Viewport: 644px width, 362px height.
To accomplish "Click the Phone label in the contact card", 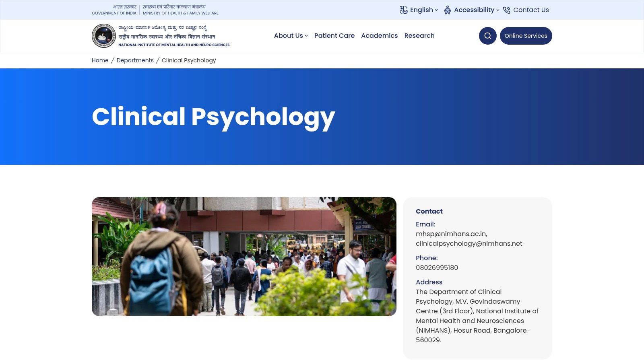I will coord(427,258).
